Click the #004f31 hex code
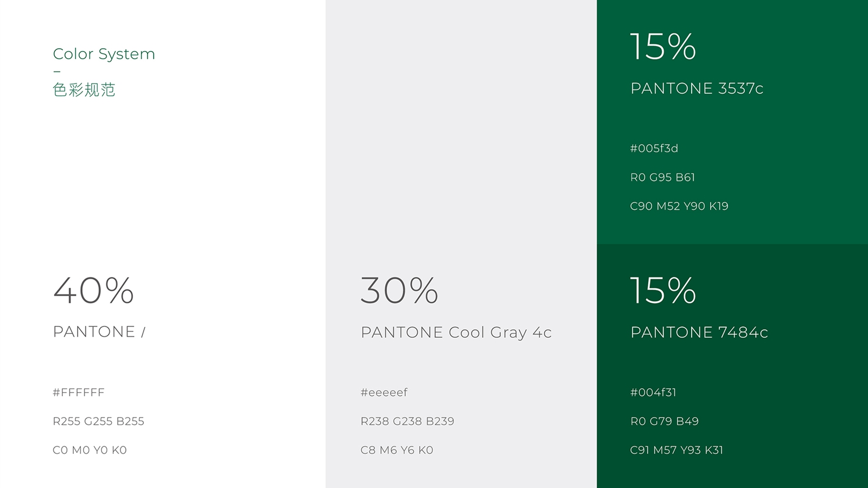This screenshot has height=488, width=868. [x=653, y=393]
